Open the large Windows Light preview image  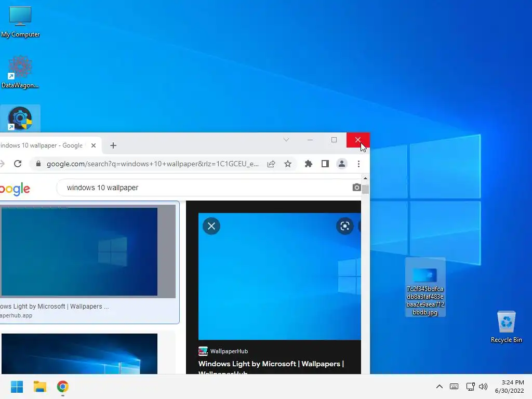click(x=280, y=276)
